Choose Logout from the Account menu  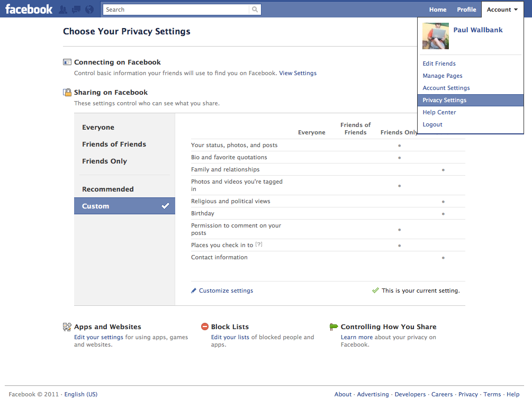(x=432, y=125)
